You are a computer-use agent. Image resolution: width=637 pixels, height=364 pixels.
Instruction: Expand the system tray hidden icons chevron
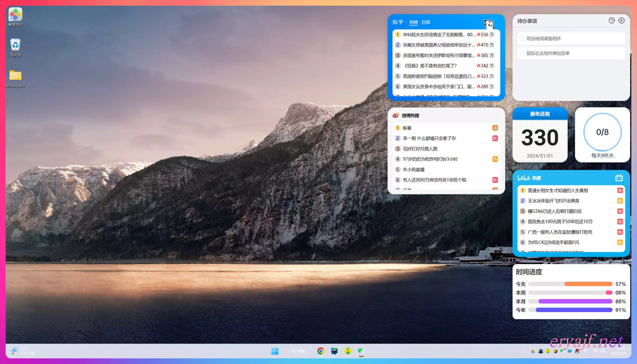[525, 351]
